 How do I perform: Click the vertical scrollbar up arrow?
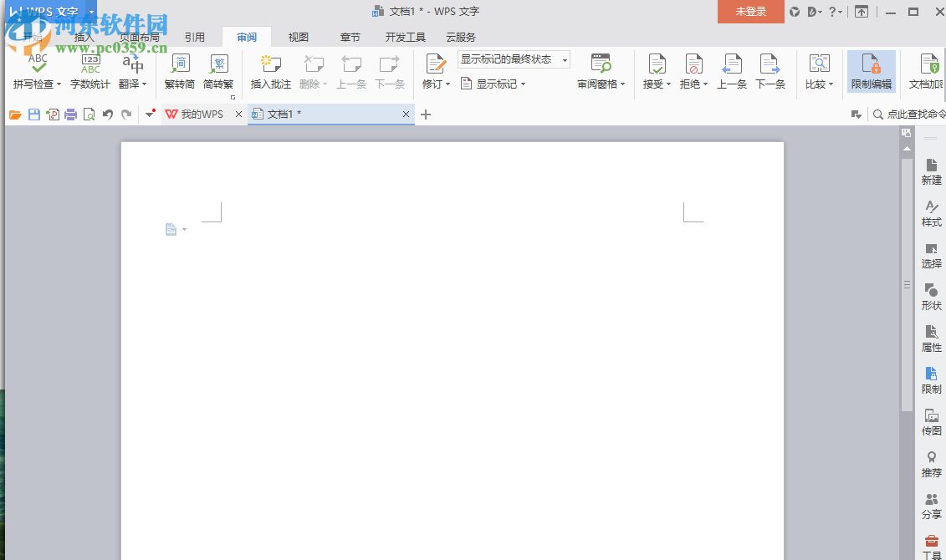[x=907, y=148]
